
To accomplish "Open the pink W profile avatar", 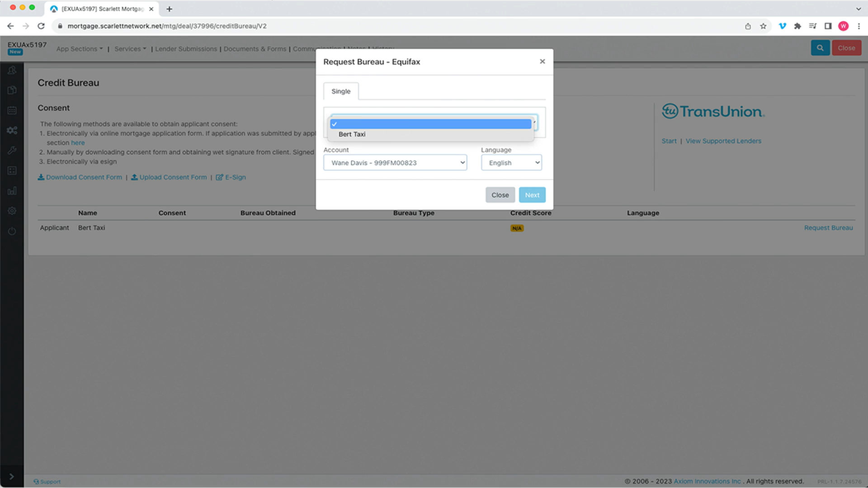I will [x=844, y=26].
